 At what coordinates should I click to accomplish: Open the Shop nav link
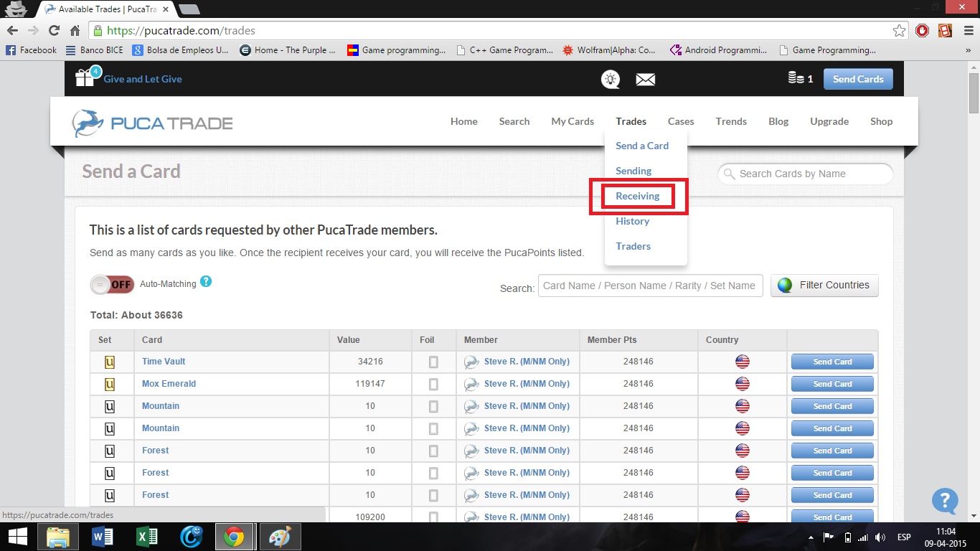click(882, 121)
